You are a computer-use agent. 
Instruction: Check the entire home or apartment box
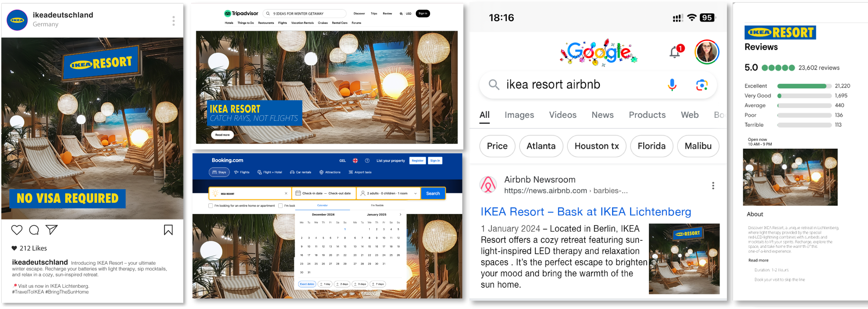(211, 206)
